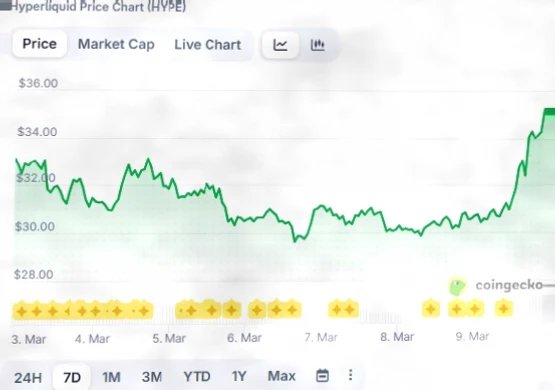
Task: Click the 7. Mar date label
Action: pyautogui.click(x=321, y=337)
